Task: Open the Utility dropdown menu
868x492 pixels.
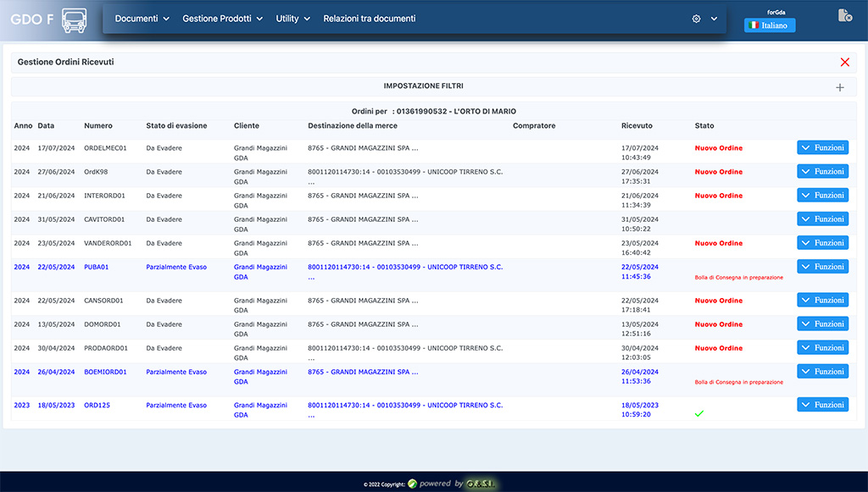Action: [x=292, y=19]
